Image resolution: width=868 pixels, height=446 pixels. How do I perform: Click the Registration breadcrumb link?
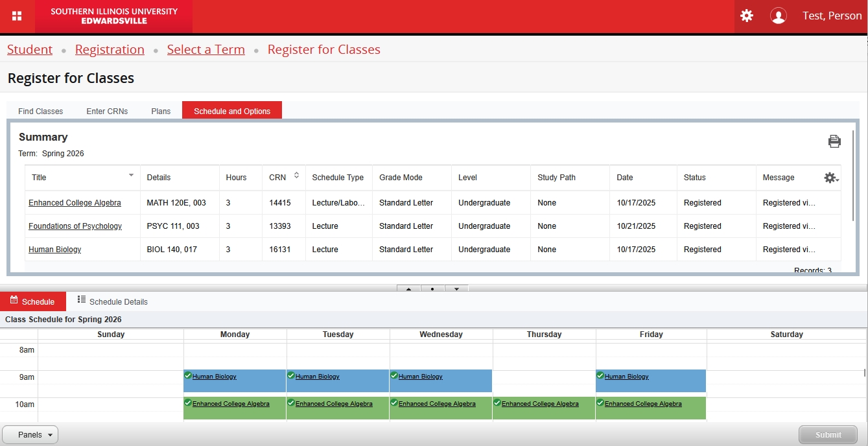(110, 50)
